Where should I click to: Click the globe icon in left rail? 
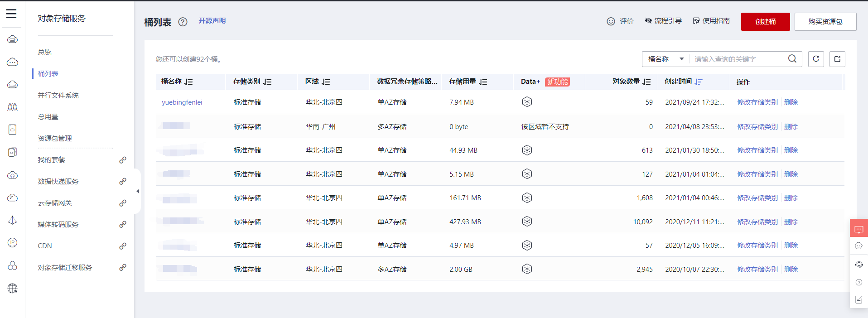tap(13, 288)
